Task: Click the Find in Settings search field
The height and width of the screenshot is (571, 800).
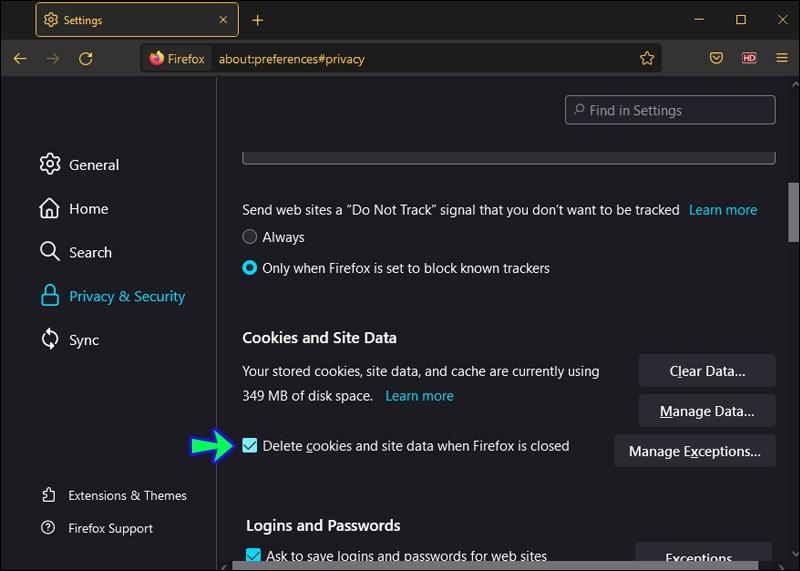Action: coord(670,110)
